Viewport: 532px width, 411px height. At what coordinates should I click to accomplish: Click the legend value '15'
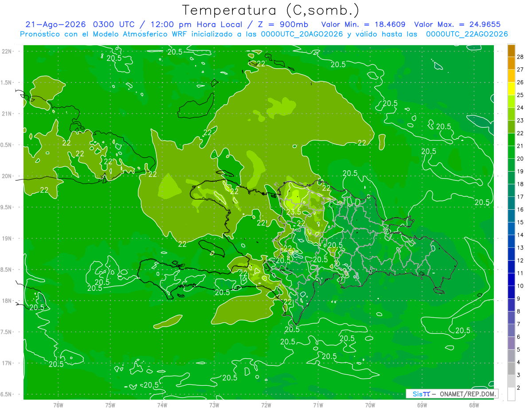click(520, 222)
